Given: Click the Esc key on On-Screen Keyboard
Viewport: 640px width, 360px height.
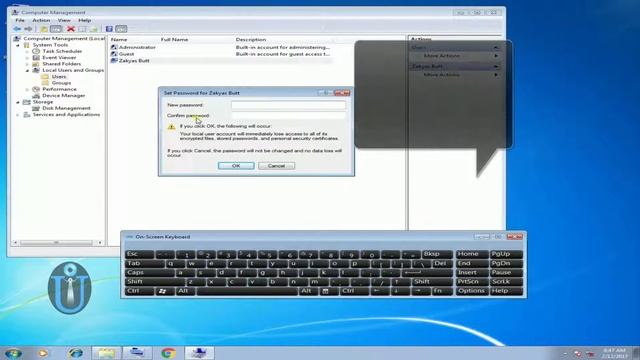Looking at the screenshot, I should click(140, 254).
